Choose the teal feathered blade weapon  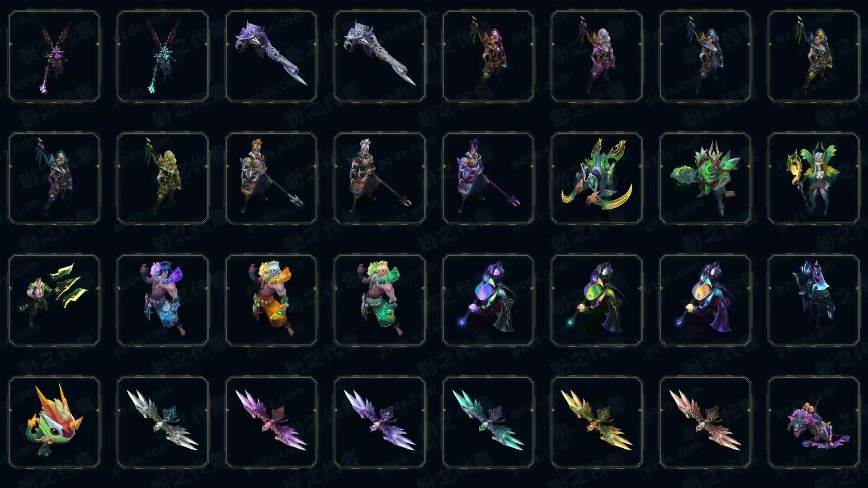pyautogui.click(x=488, y=422)
